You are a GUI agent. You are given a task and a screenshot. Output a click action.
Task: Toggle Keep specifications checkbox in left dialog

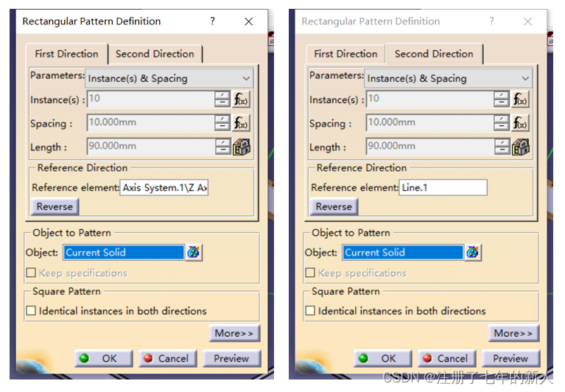pyautogui.click(x=31, y=273)
